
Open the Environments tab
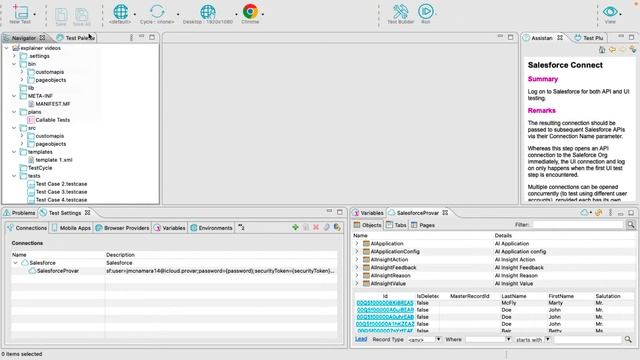pyautogui.click(x=211, y=228)
